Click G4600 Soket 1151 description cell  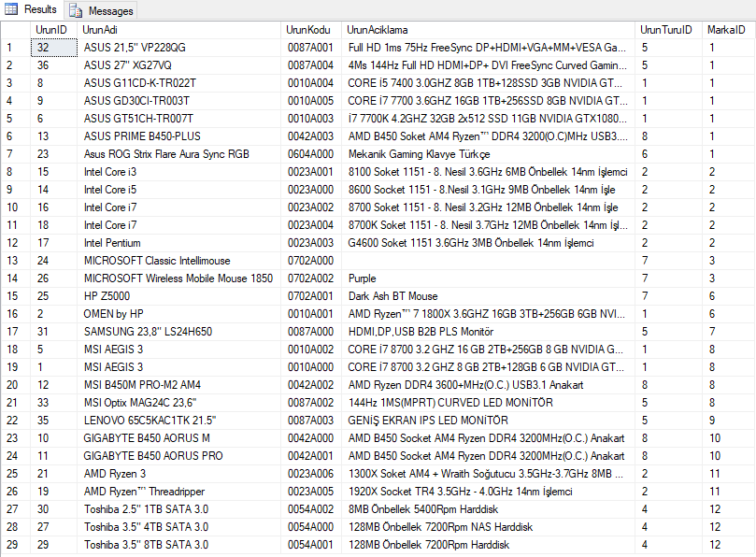tap(488, 243)
